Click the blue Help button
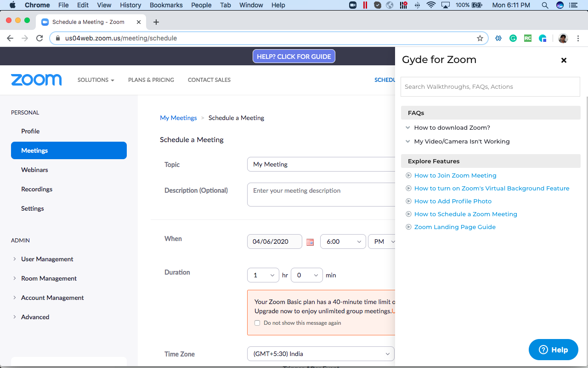The width and height of the screenshot is (588, 368). [554, 350]
